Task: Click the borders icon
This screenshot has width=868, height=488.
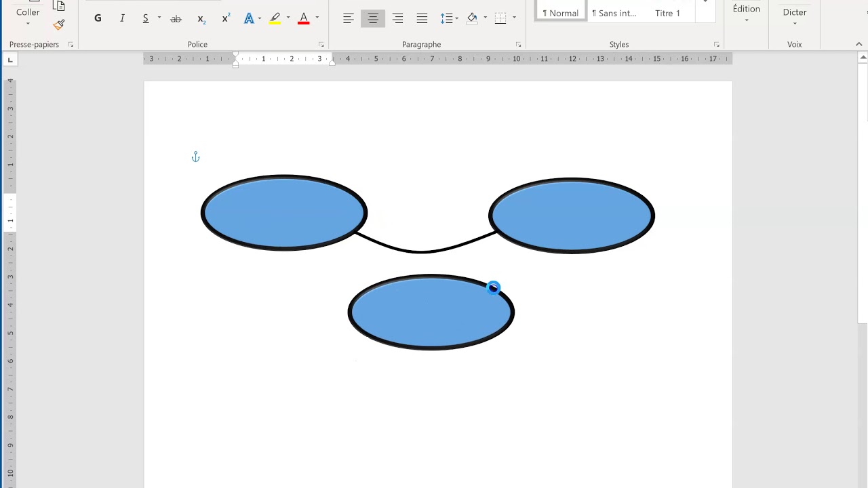Action: coord(500,18)
